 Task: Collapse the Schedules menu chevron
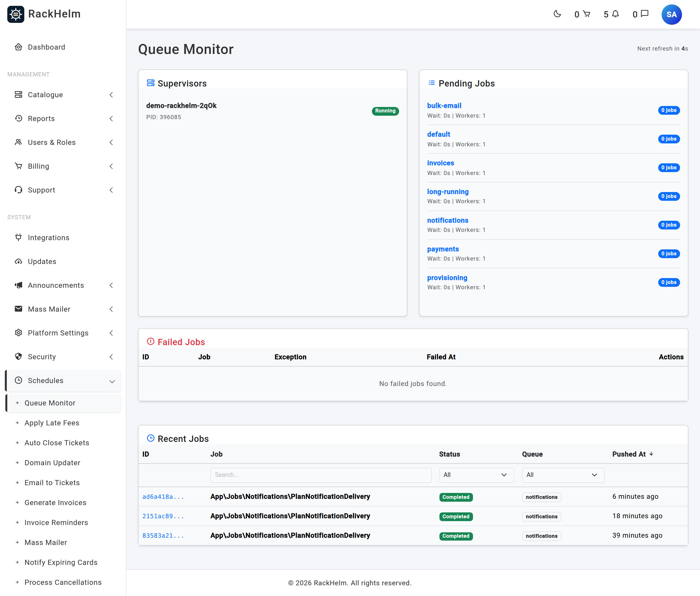tap(112, 381)
